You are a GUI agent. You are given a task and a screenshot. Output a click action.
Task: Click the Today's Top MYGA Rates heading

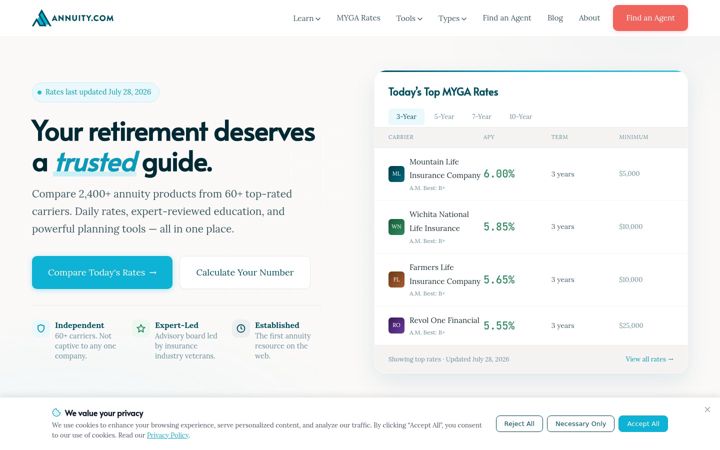pyautogui.click(x=443, y=92)
